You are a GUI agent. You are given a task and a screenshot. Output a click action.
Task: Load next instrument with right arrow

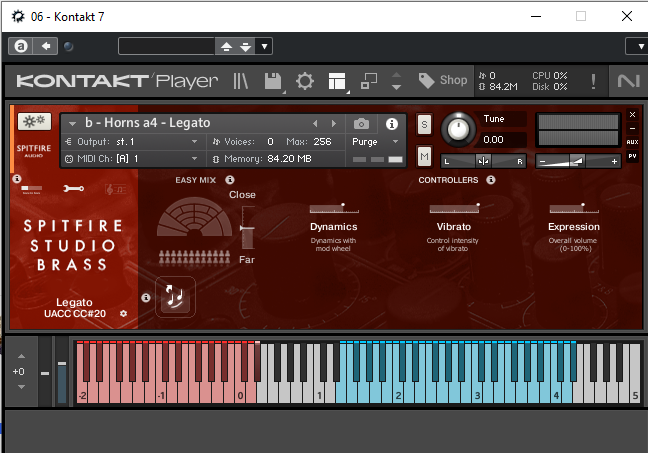pos(334,123)
